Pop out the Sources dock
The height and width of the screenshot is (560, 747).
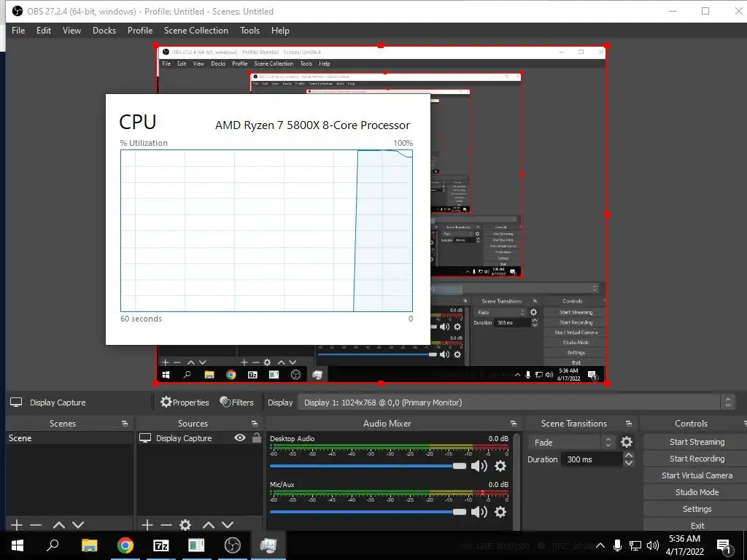point(255,424)
